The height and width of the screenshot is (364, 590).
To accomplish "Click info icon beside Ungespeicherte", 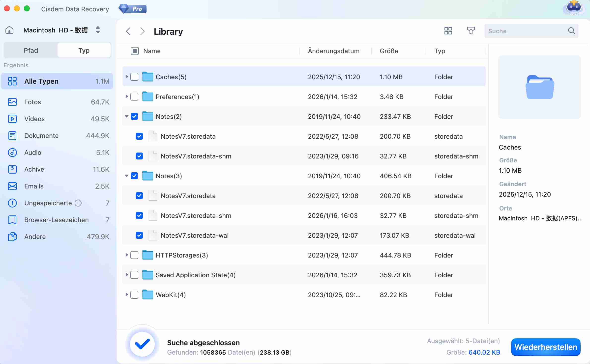I will pyautogui.click(x=78, y=203).
